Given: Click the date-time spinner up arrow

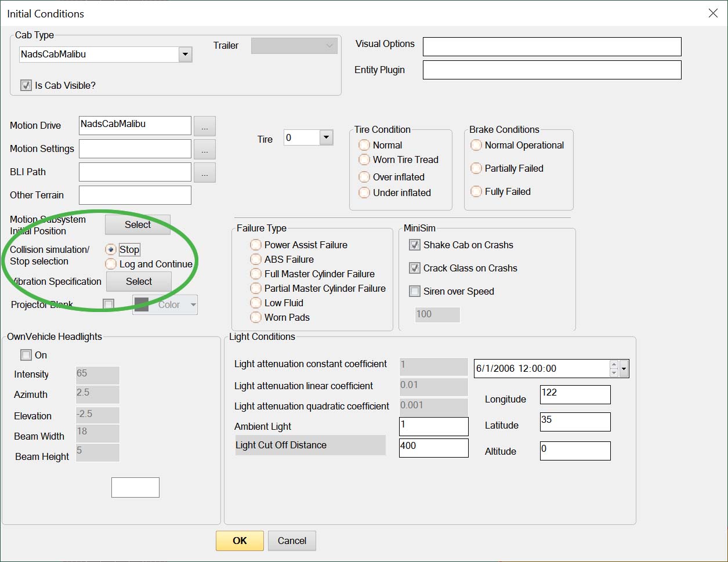Looking at the screenshot, I should tap(614, 365).
